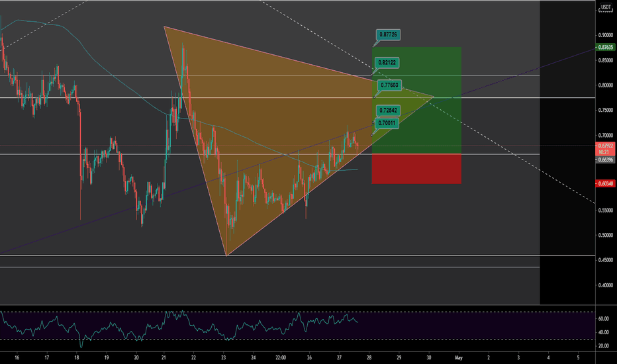Click the 0.90000 price axis tick
Viewport: 617px width, 364px height.
(x=606, y=35)
